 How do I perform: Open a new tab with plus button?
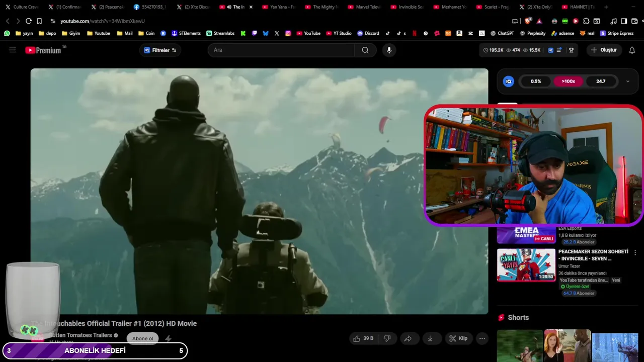(x=606, y=7)
